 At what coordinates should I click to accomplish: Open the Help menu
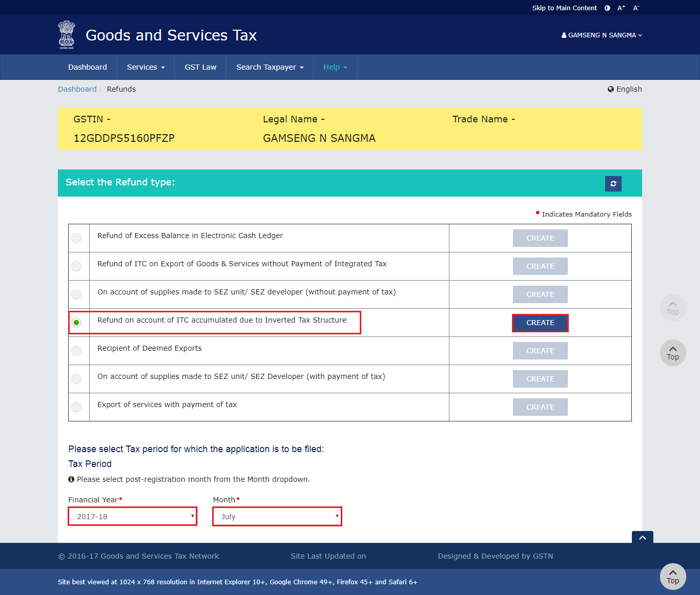pyautogui.click(x=335, y=67)
